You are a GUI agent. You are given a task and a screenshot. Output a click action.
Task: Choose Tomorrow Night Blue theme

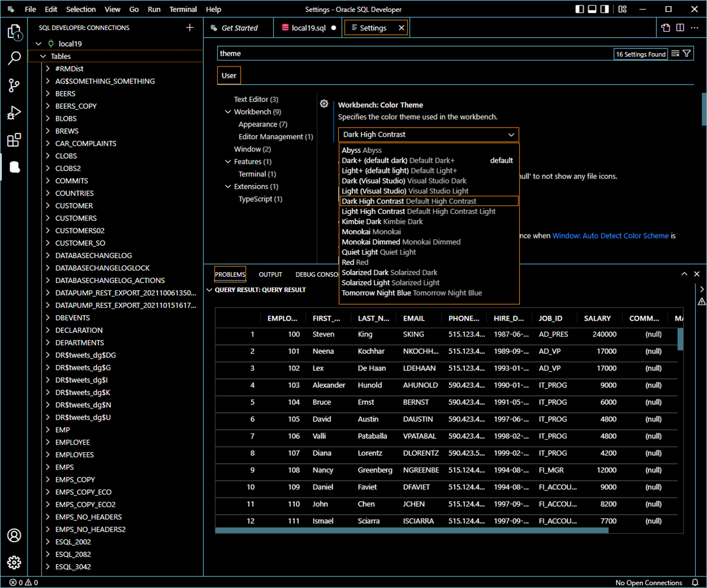click(x=429, y=293)
